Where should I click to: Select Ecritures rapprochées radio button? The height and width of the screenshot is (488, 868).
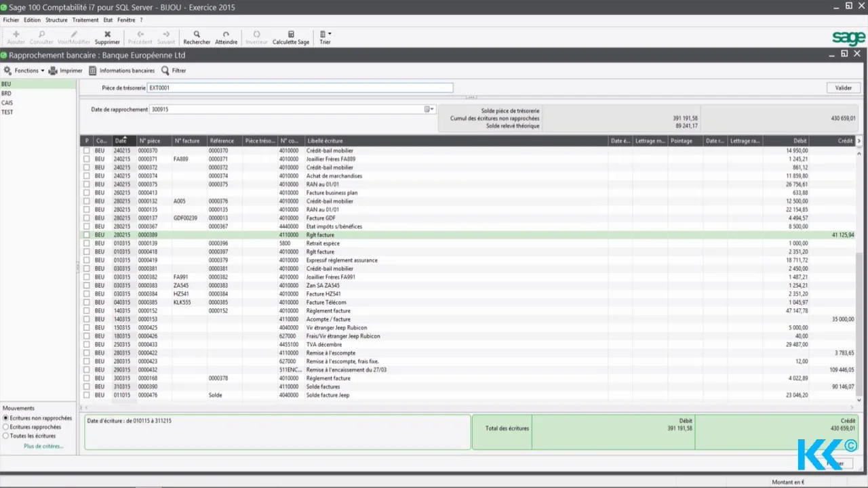7,427
